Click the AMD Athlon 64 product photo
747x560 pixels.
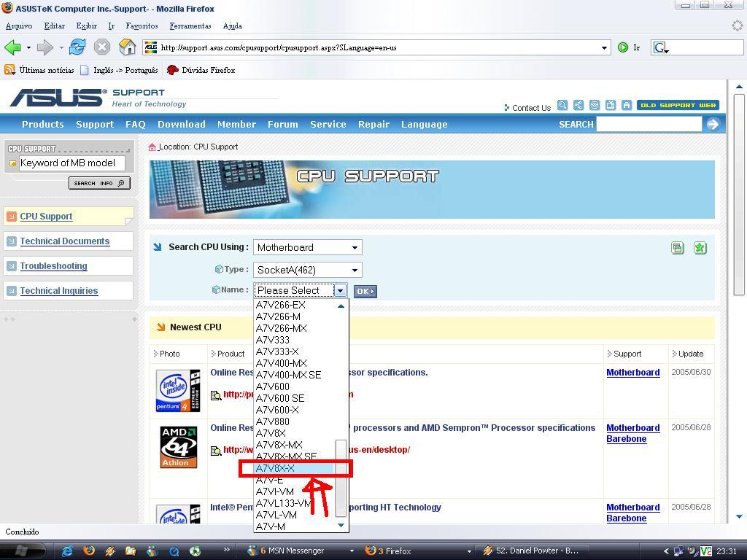point(179,447)
